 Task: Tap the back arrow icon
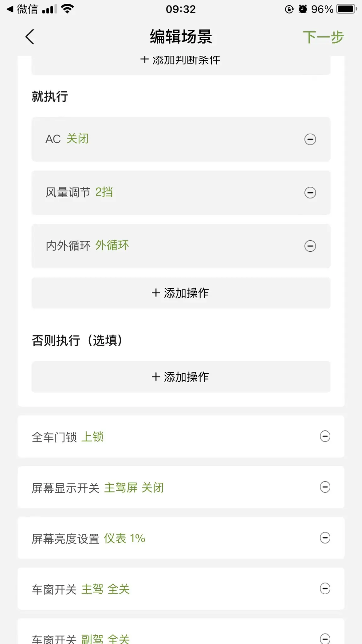coord(30,37)
